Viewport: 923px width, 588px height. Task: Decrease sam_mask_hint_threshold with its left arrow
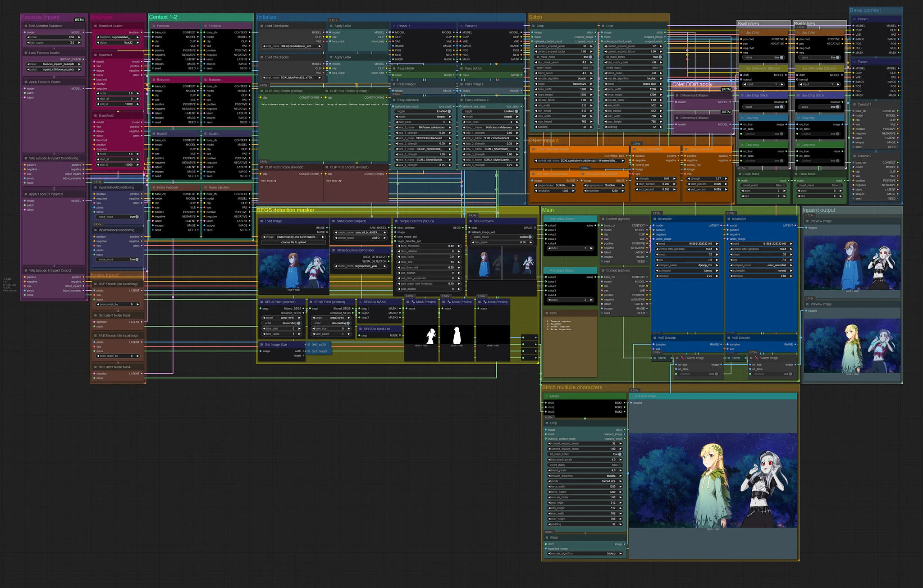(x=399, y=284)
